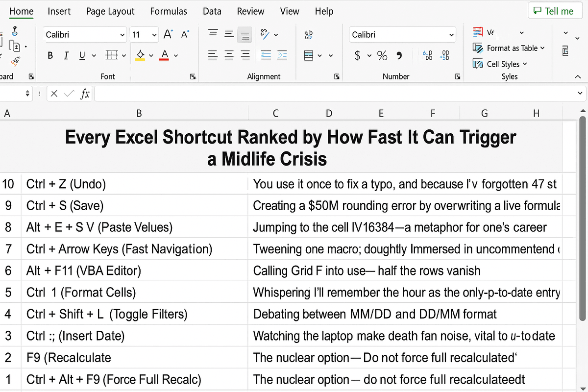The image size is (588, 392).
Task: Apply the yellow fill color swatch
Action: pos(140,56)
